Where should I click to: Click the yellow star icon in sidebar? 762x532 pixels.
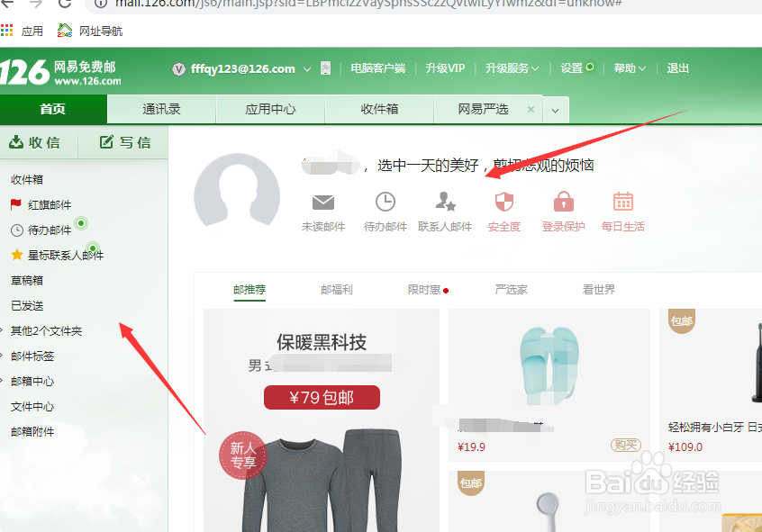[17, 255]
